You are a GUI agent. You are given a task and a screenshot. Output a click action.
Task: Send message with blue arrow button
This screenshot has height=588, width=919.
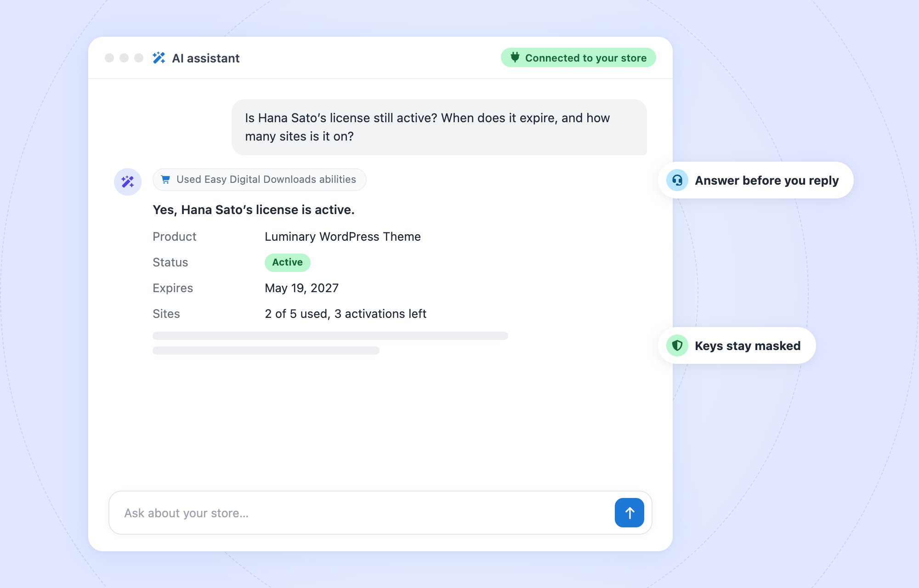point(629,513)
